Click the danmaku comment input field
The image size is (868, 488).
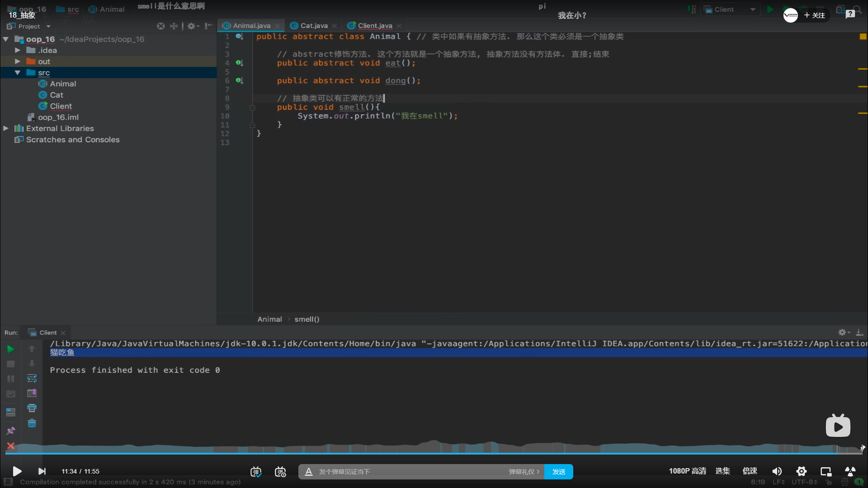(407, 472)
